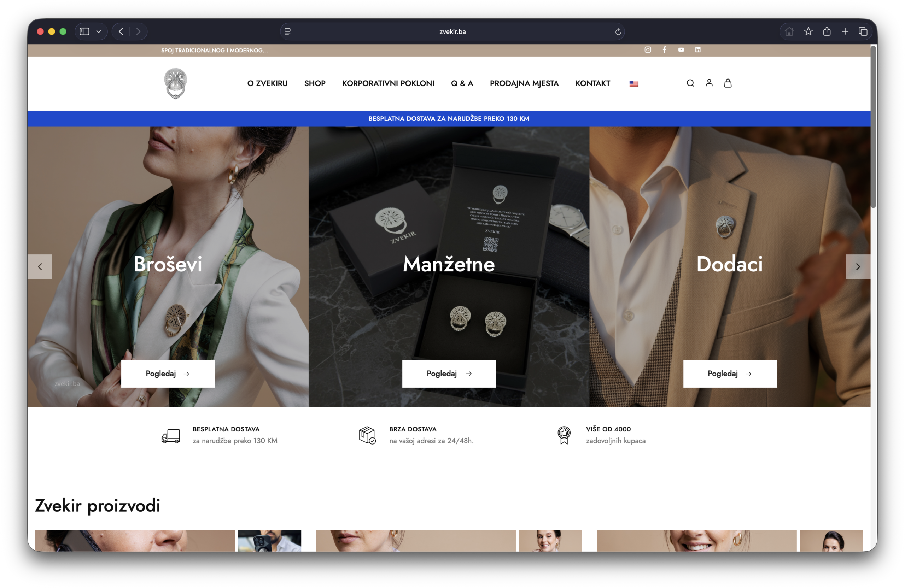
Task: Click the zvekir.ba address bar
Action: click(452, 32)
